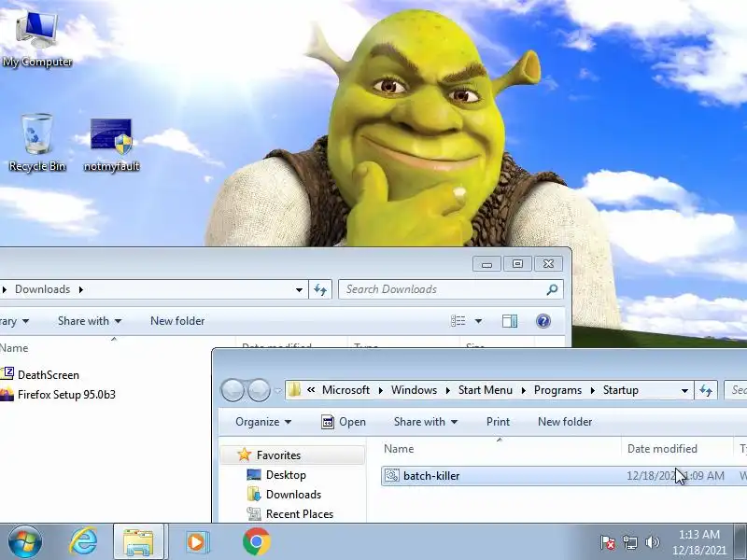Launch Internet Explorer from taskbar
Screen dimensions: 747x560
click(83, 542)
